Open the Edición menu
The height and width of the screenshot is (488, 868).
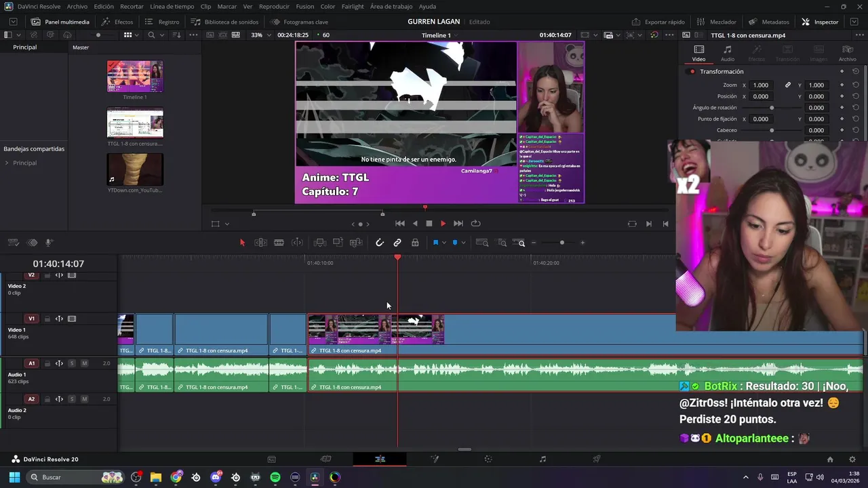tap(104, 6)
